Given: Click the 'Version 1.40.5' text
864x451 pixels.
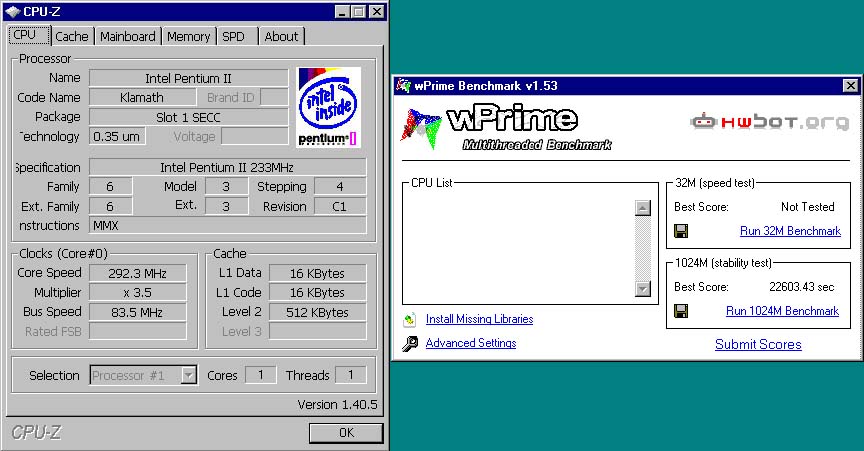Looking at the screenshot, I should click(337, 405).
